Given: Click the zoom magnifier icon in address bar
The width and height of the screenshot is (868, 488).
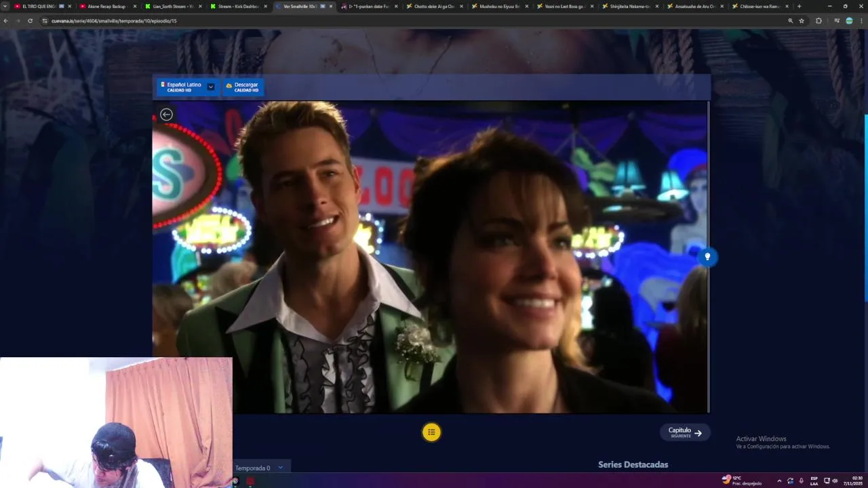Looking at the screenshot, I should pyautogui.click(x=790, y=21).
